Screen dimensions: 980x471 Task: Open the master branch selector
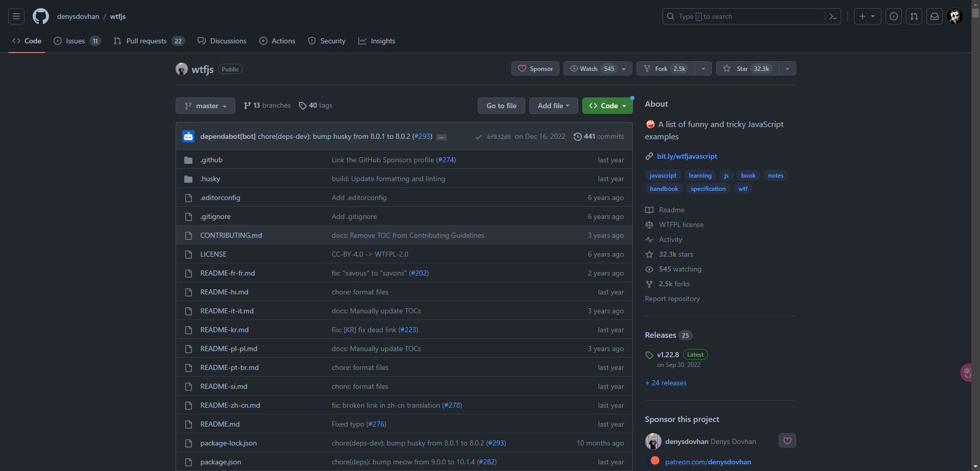point(205,106)
